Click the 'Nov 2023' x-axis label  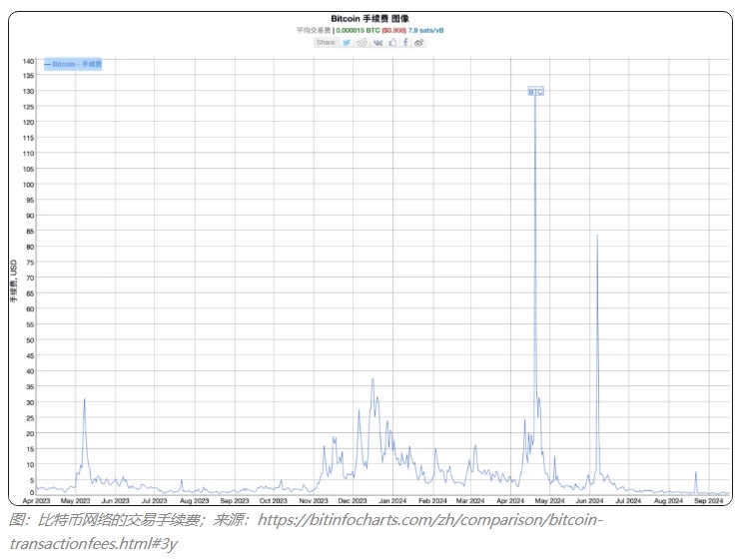click(x=314, y=500)
